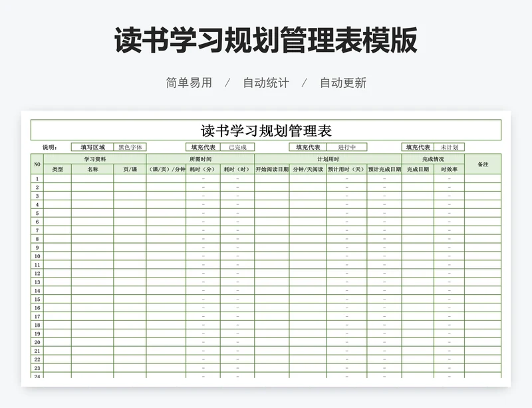Screen dimensions: 532x408
Task: Click the 备注 column header
Action: tap(483, 164)
